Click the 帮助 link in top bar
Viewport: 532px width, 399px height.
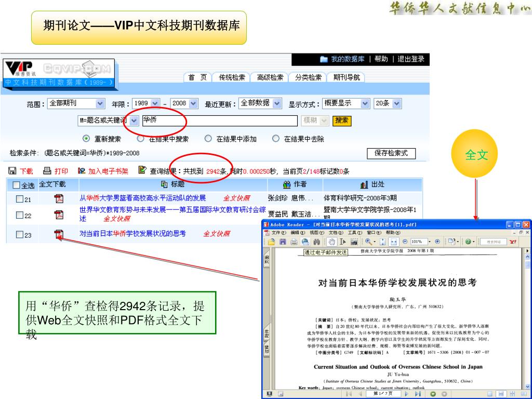point(381,59)
